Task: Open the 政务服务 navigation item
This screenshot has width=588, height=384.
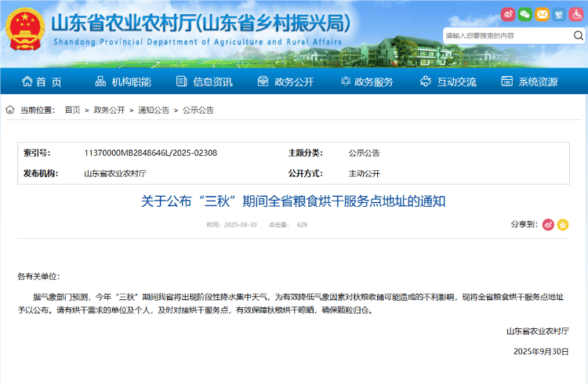Action: coord(366,82)
